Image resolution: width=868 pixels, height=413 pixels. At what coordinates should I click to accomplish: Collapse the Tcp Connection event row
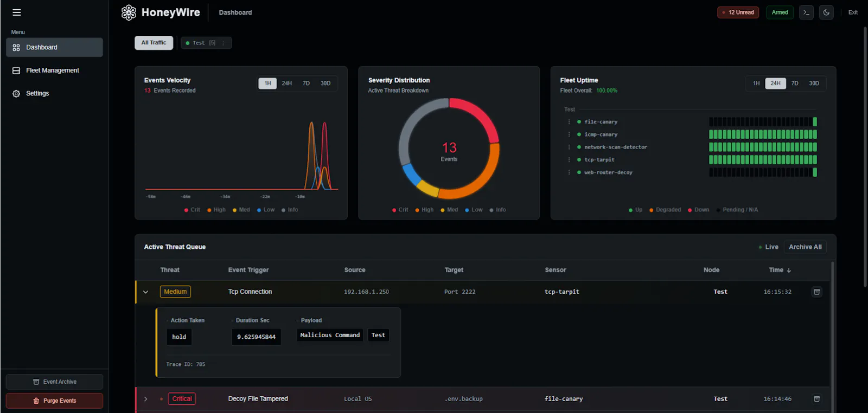(145, 292)
